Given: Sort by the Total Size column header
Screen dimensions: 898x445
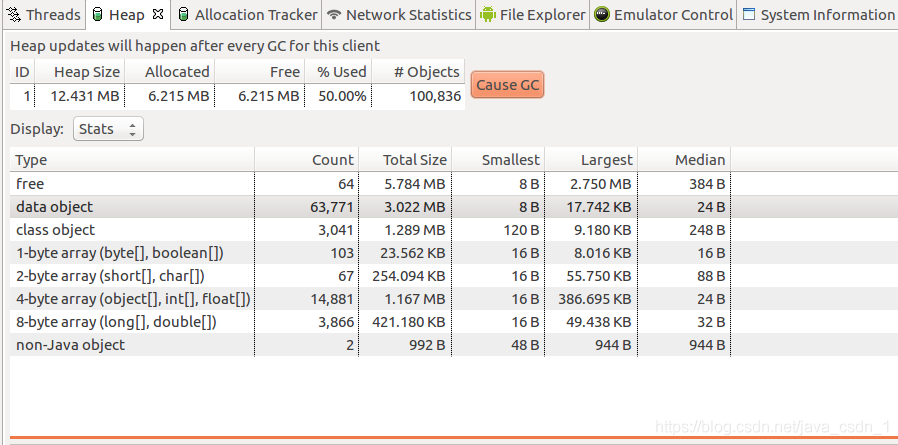Looking at the screenshot, I should (405, 160).
